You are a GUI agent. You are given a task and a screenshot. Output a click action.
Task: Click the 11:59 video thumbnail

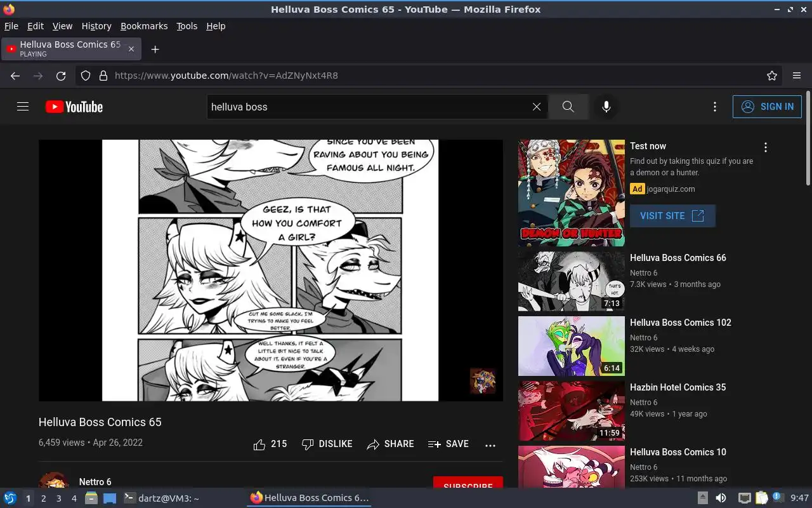click(572, 411)
